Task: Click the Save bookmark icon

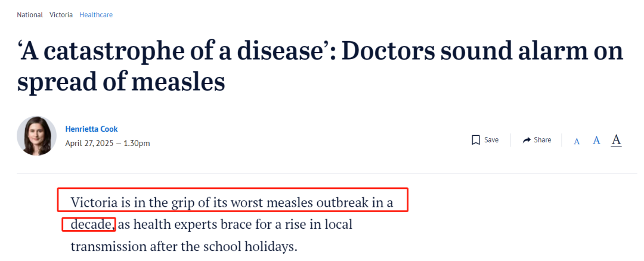Action: point(476,140)
